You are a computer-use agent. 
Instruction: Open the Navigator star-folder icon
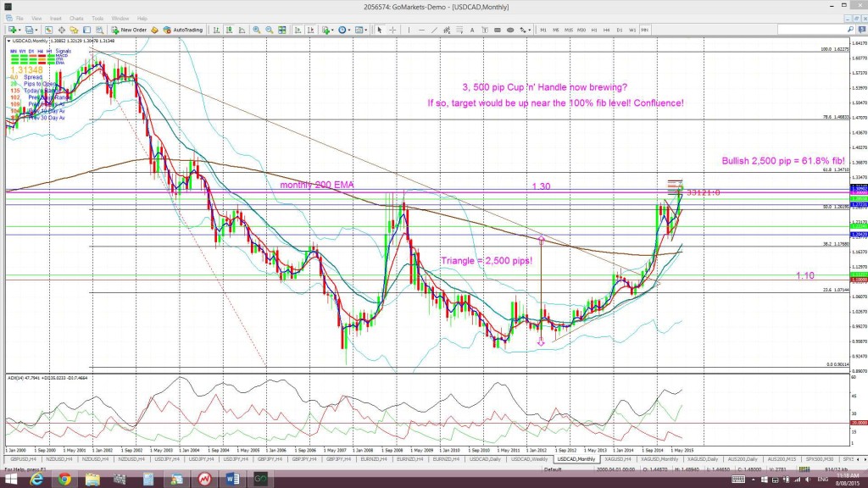click(74, 30)
